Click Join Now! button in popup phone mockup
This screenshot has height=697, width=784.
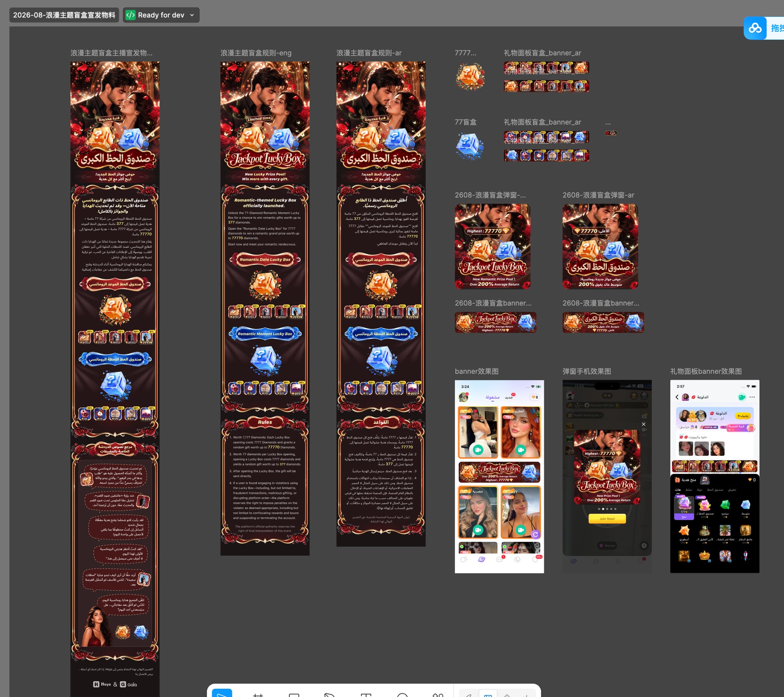pos(607,519)
